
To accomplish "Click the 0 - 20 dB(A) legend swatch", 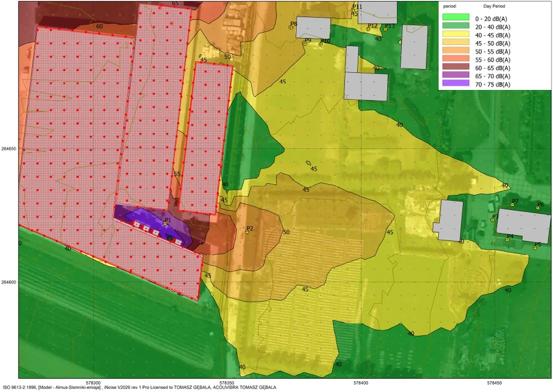I will [x=456, y=17].
